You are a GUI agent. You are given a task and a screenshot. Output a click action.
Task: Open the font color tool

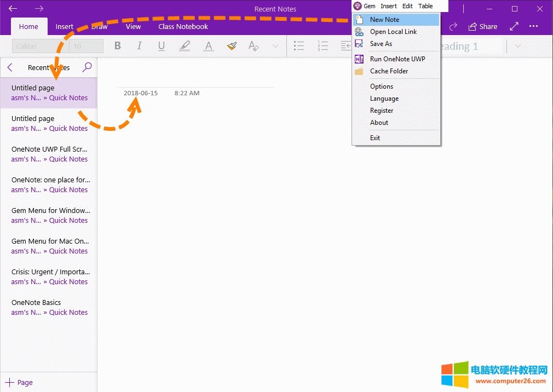click(208, 46)
